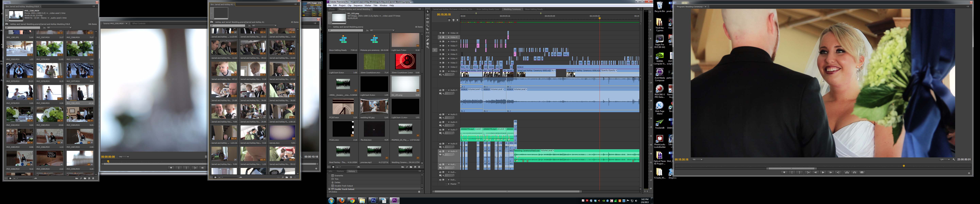The height and width of the screenshot is (204, 980).
Task: Switch Project panel to icon view
Action: point(333,167)
